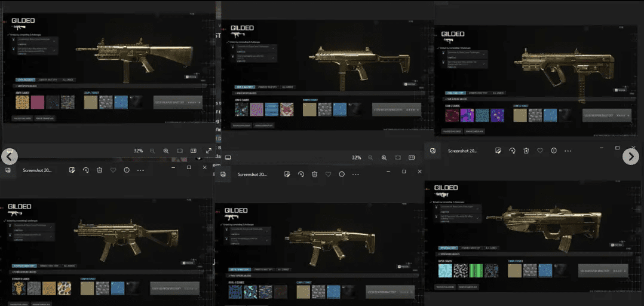Show file info in WSP9 window

554,151
